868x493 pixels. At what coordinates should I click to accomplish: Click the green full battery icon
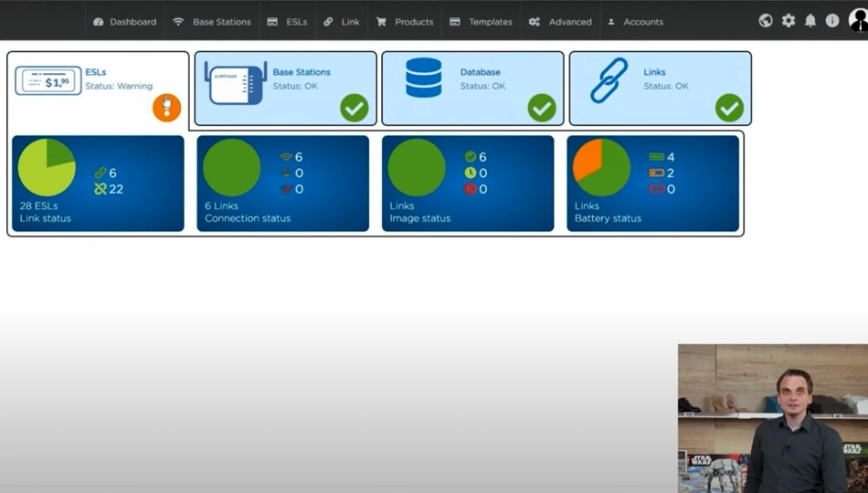click(x=657, y=157)
